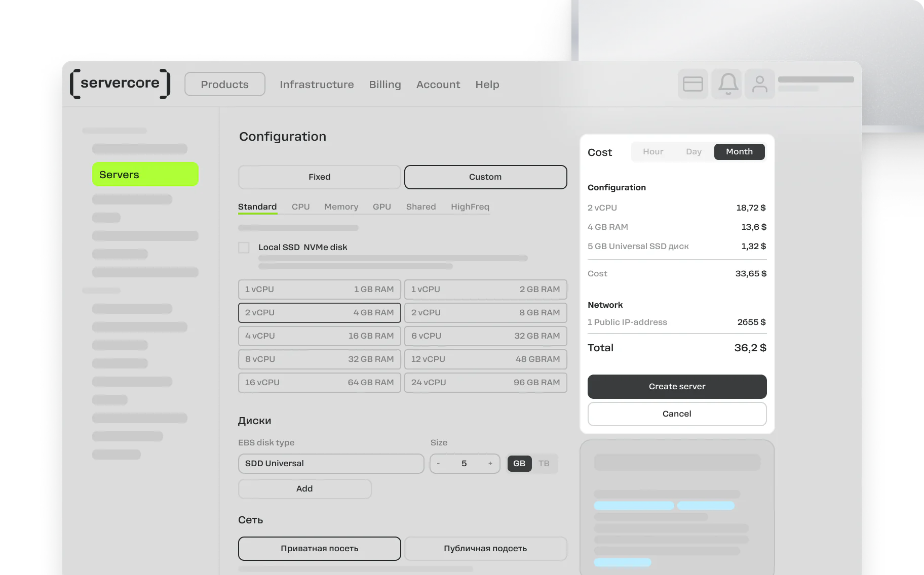This screenshot has height=575, width=924.
Task: Switch to the GPU tab
Action: click(x=382, y=207)
